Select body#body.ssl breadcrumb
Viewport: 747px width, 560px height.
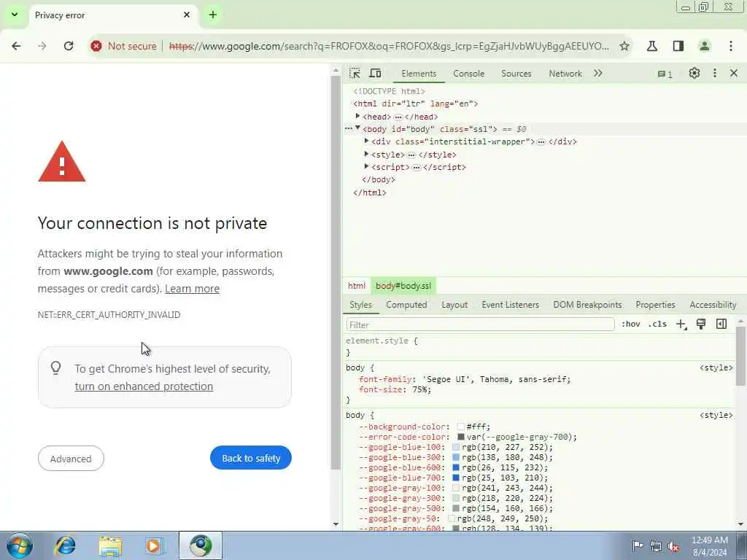click(x=403, y=286)
